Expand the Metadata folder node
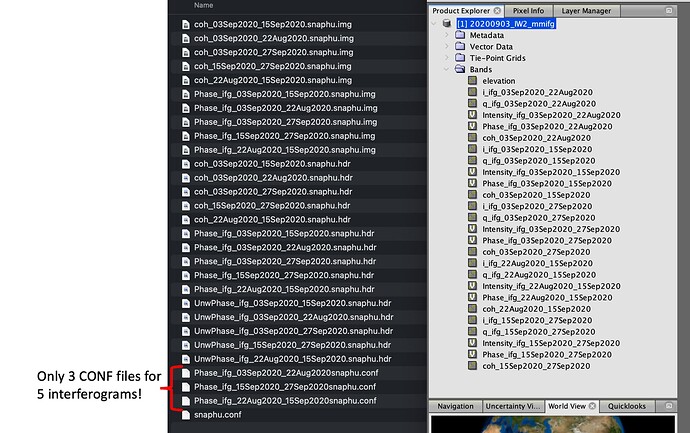The image size is (690, 433). [x=447, y=35]
